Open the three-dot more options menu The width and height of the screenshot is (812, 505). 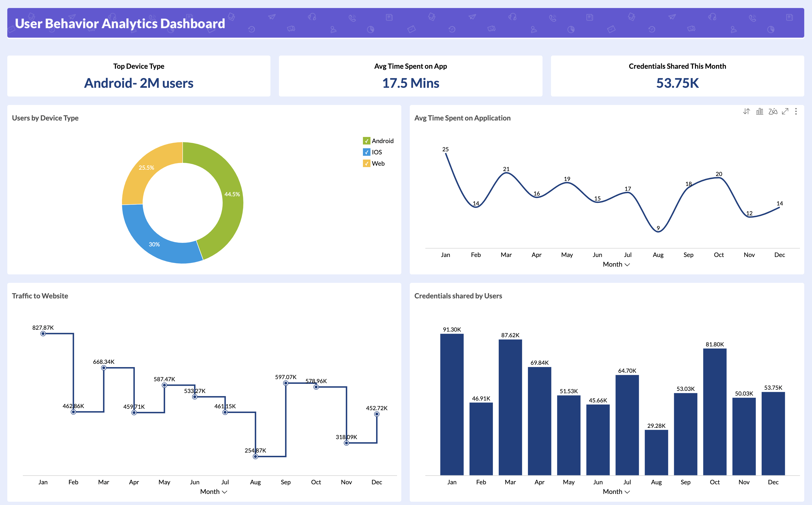click(x=796, y=111)
